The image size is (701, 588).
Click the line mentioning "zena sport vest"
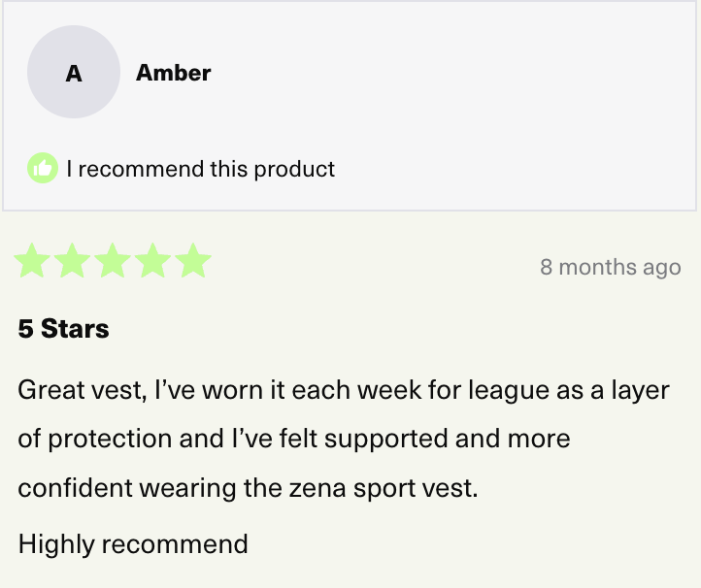pos(248,487)
